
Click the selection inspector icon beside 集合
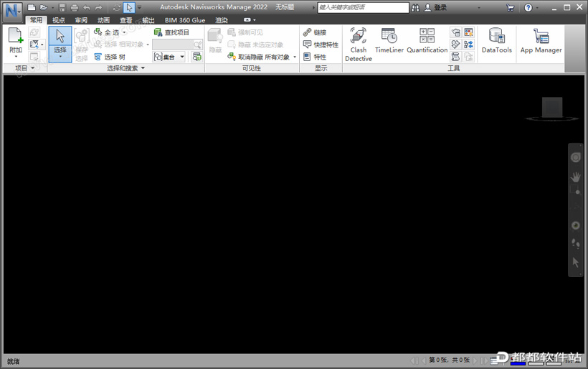197,57
